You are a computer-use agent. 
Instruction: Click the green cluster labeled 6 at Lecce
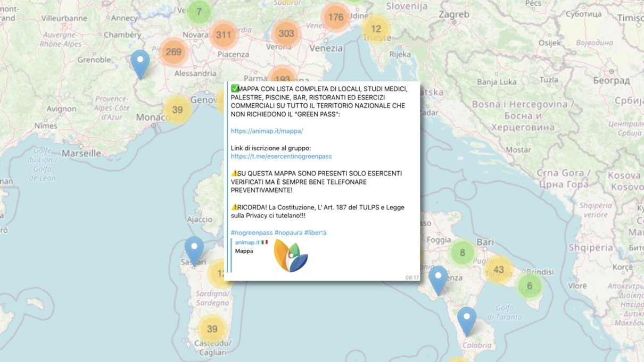pyautogui.click(x=530, y=286)
